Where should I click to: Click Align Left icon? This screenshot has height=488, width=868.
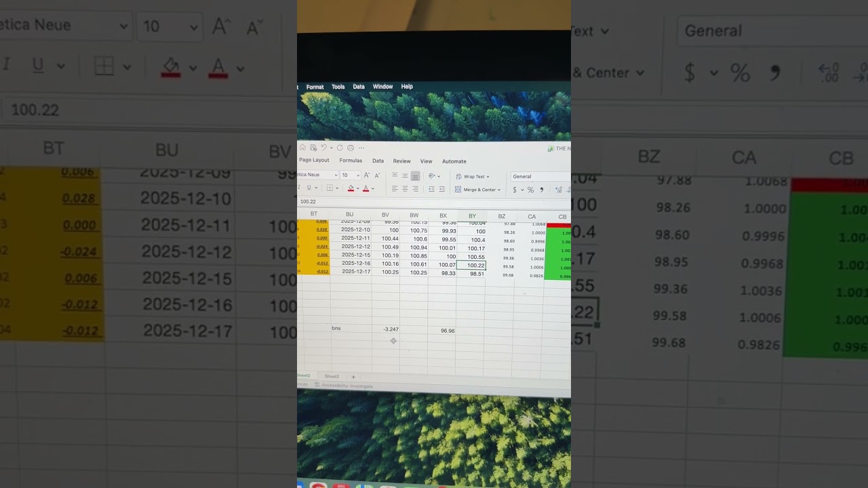pyautogui.click(x=395, y=188)
